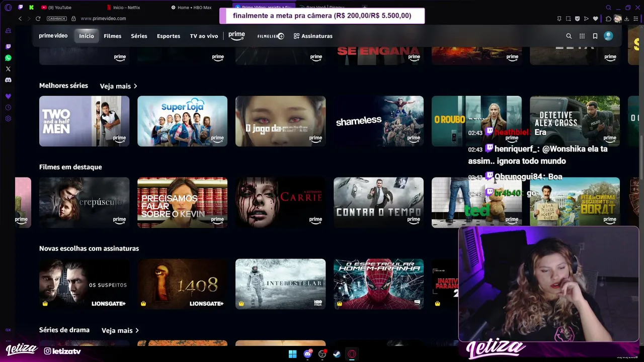Screen dimensions: 644x362
Task: Open the Prime Video watchlist bookmark icon
Action: [x=595, y=36]
